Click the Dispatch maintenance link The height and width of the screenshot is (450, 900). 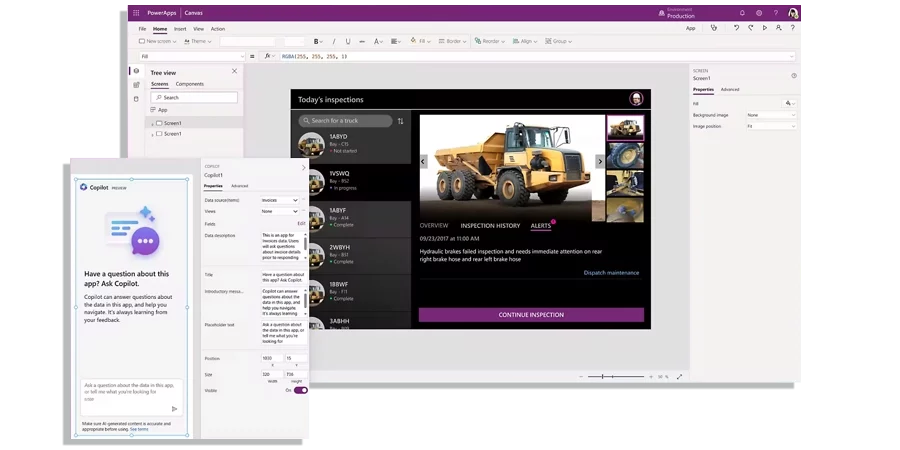pos(611,272)
